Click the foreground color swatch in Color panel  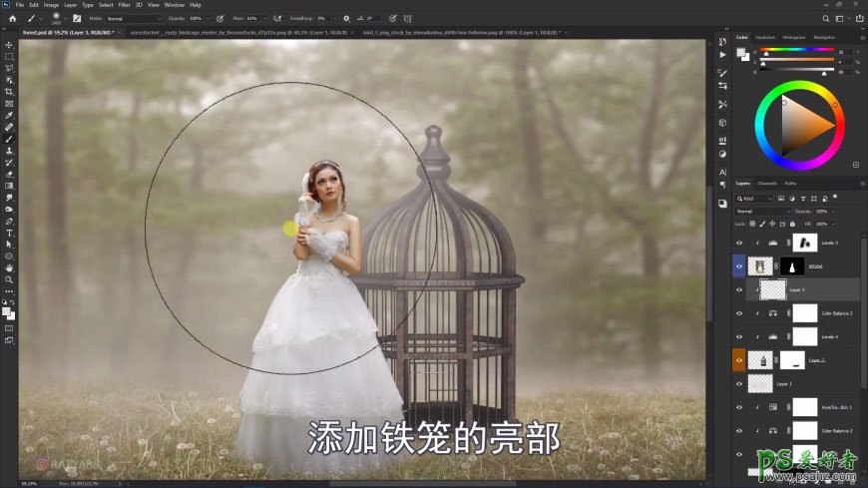(740, 53)
